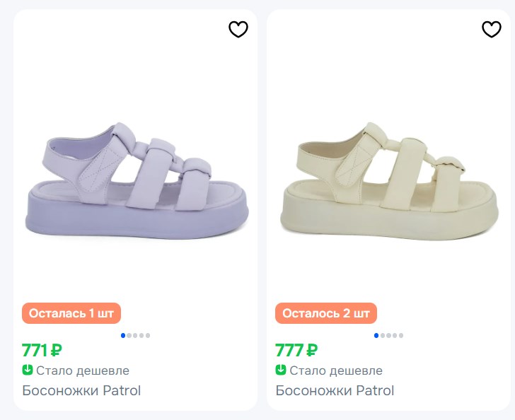Select first image dot on beige card
Image resolution: width=515 pixels, height=420 pixels.
pyautogui.click(x=376, y=335)
